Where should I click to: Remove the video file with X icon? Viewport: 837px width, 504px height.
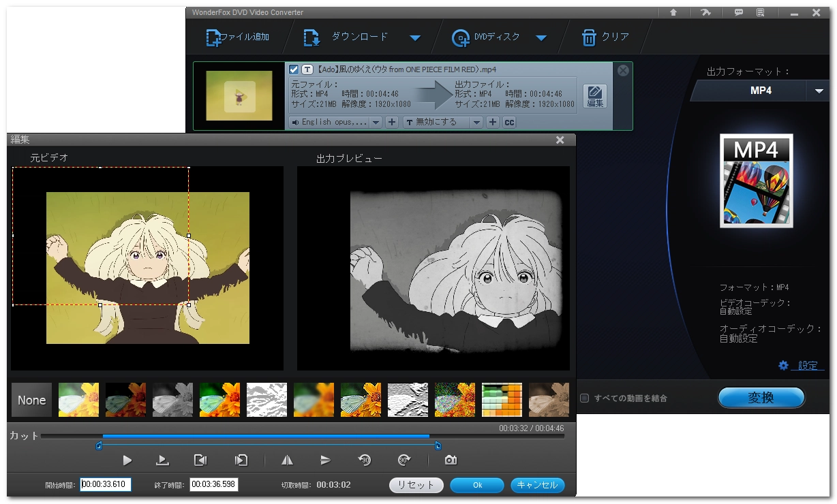pos(623,70)
